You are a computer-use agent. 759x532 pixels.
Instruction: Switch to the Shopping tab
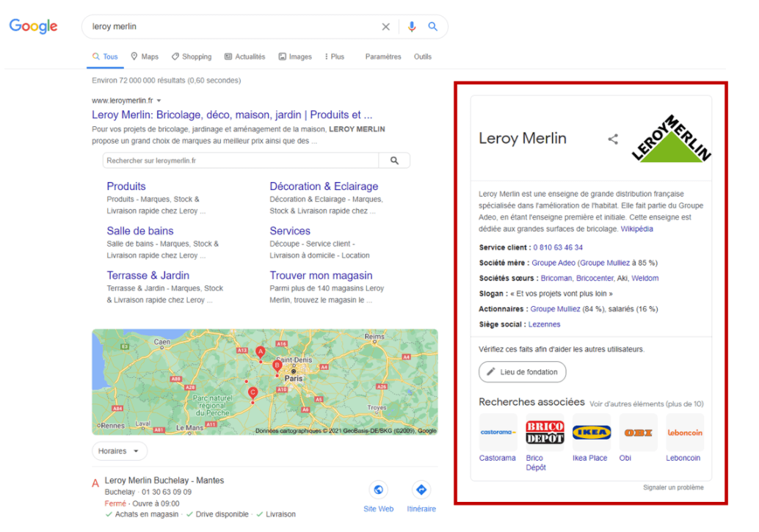[x=192, y=57]
